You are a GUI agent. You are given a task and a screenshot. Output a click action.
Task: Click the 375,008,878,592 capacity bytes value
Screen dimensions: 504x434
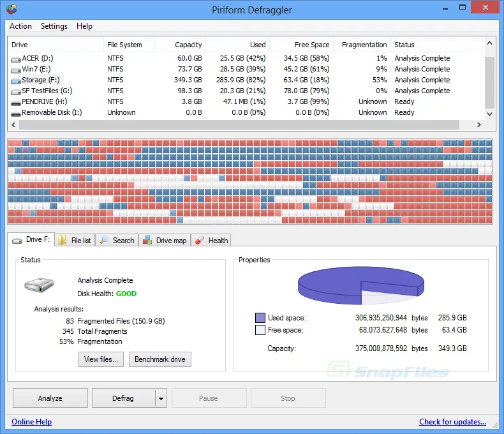[381, 348]
